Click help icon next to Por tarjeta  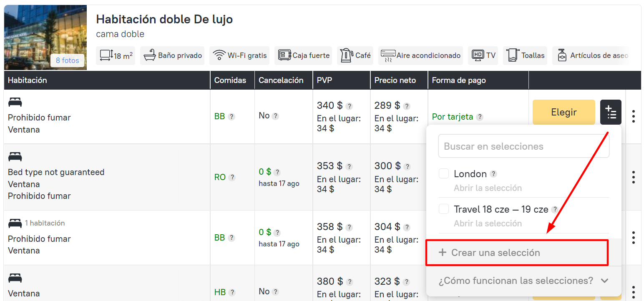pos(480,117)
